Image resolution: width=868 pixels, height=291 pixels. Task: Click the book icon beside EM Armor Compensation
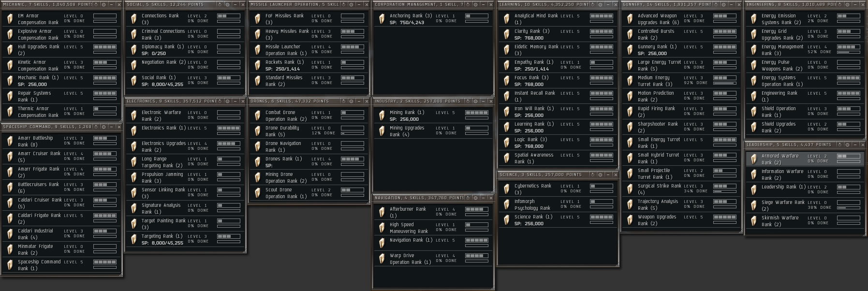[x=10, y=19]
